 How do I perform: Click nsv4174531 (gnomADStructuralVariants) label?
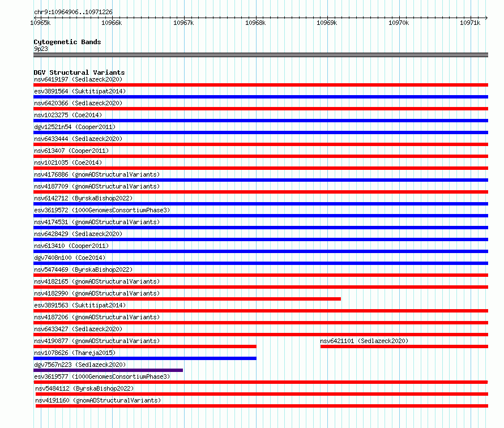tap(97, 222)
